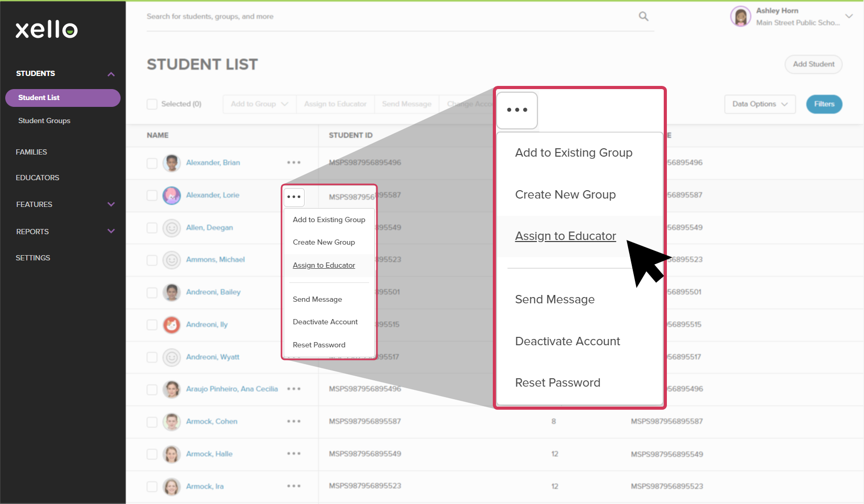The image size is (864, 504).
Task: Select the checkbox for Ammons, Michael
Action: [x=152, y=260]
